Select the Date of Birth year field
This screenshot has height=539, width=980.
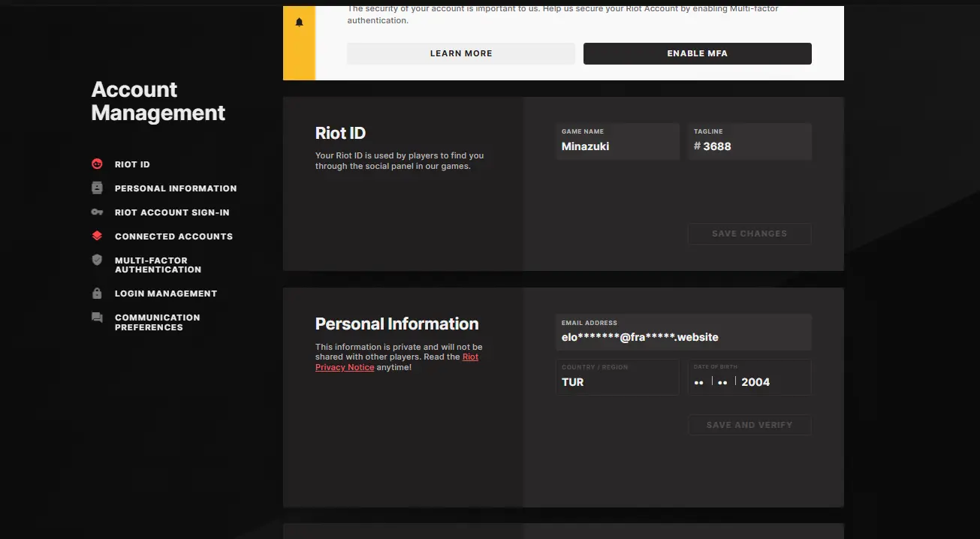(x=755, y=382)
